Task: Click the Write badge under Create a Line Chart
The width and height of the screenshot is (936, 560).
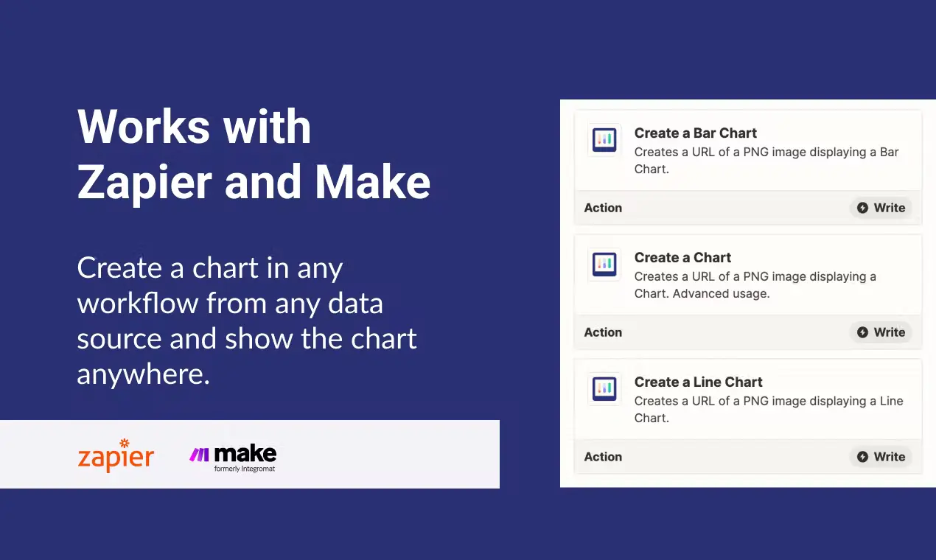Action: click(x=881, y=457)
